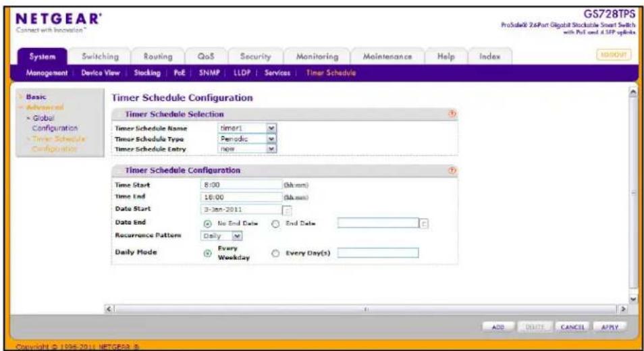Click the horizontal scrollbar track
The height and width of the screenshot is (351, 644).
[x=365, y=308]
